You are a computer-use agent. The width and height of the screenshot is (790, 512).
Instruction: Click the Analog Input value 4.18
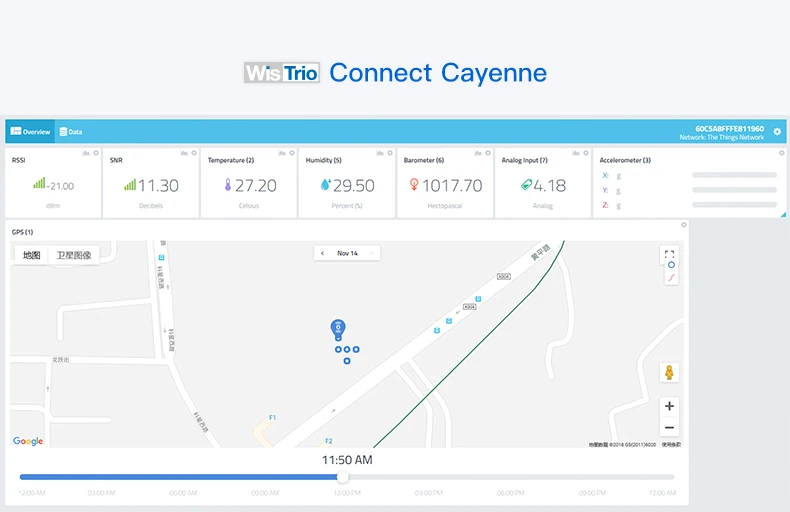click(550, 185)
